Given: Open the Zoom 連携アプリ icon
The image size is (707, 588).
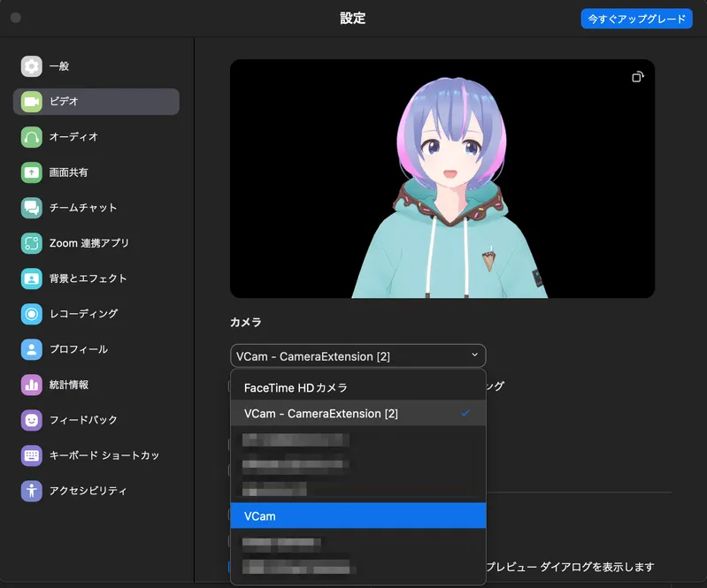Looking at the screenshot, I should 32,243.
